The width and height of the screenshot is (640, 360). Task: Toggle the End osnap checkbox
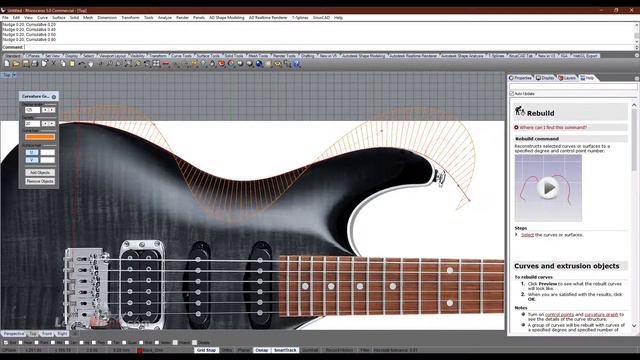6,342
